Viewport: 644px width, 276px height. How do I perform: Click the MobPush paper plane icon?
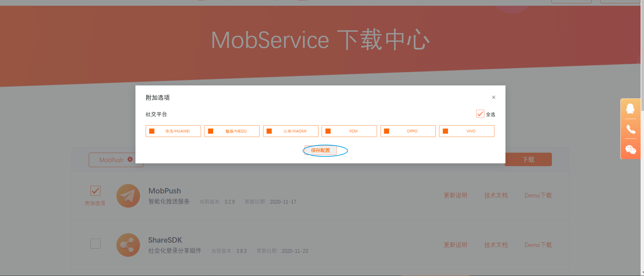[128, 196]
